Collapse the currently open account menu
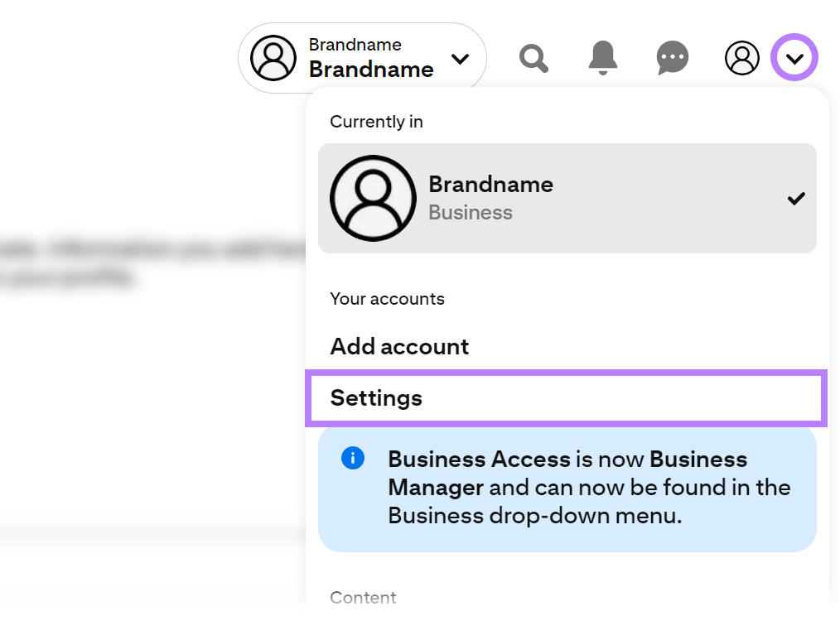This screenshot has height=621, width=840. [x=794, y=57]
